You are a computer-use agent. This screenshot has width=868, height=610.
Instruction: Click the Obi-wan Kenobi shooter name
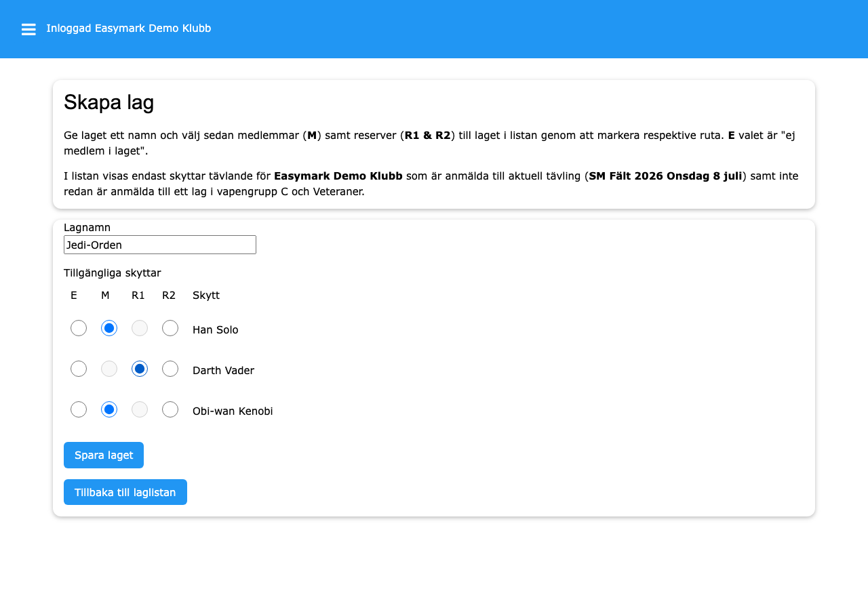233,411
